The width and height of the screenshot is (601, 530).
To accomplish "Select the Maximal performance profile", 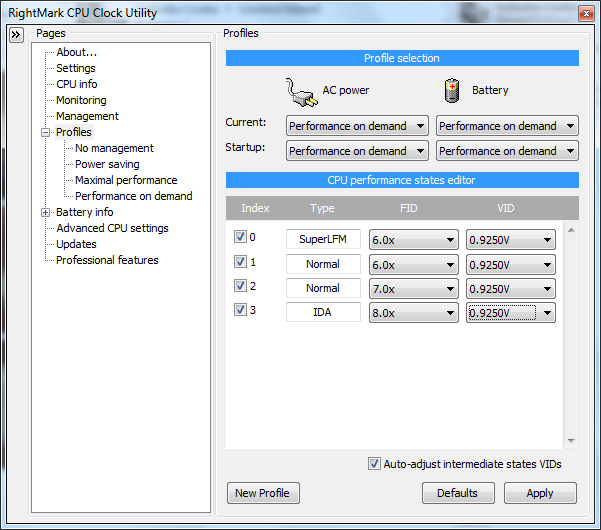I will pos(126,180).
